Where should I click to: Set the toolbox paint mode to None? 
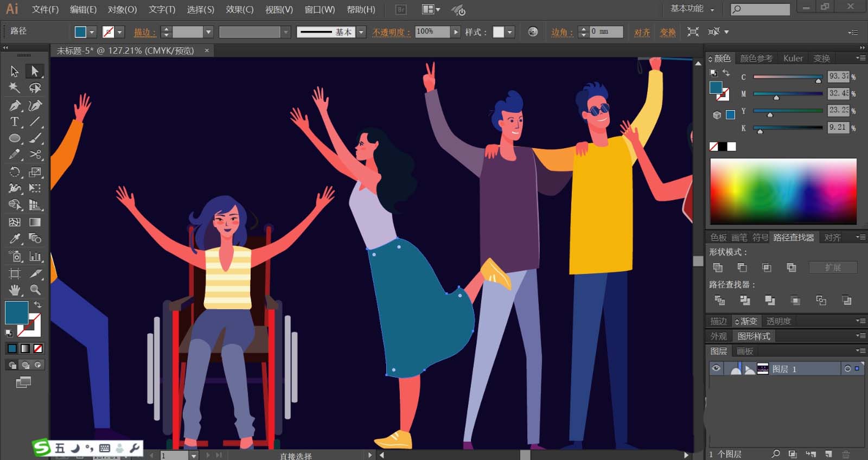[x=38, y=348]
